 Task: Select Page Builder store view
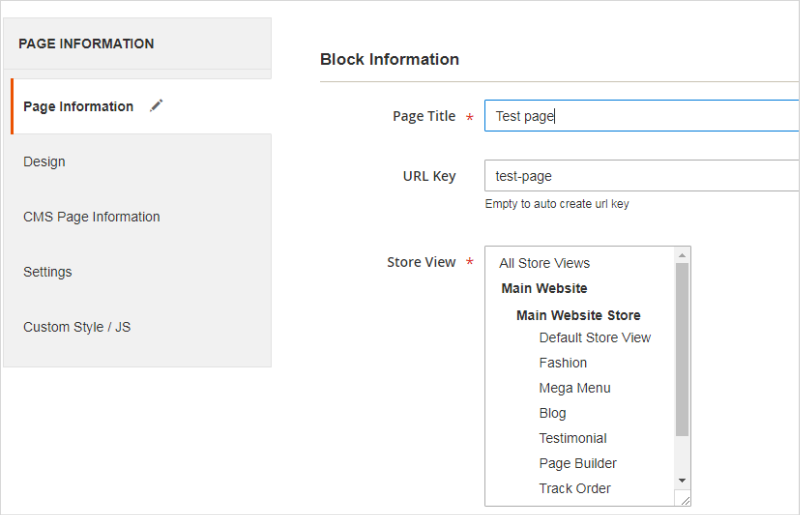point(577,463)
